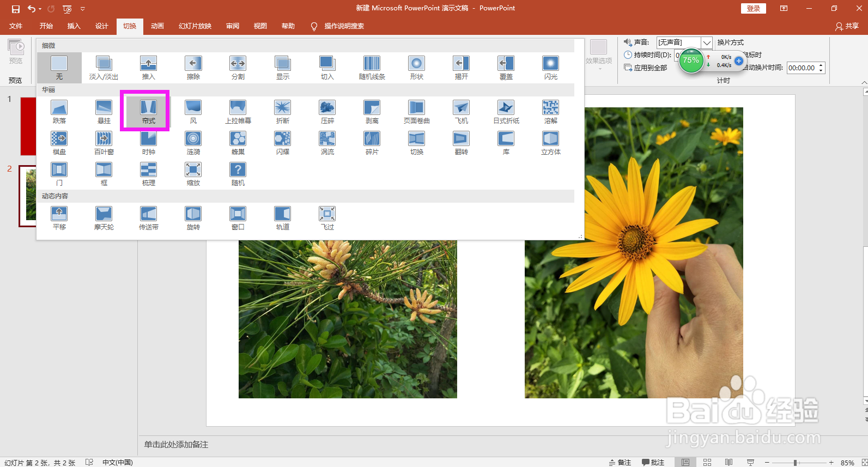
Task: Switch to the 动画 Animations tab
Action: (157, 26)
